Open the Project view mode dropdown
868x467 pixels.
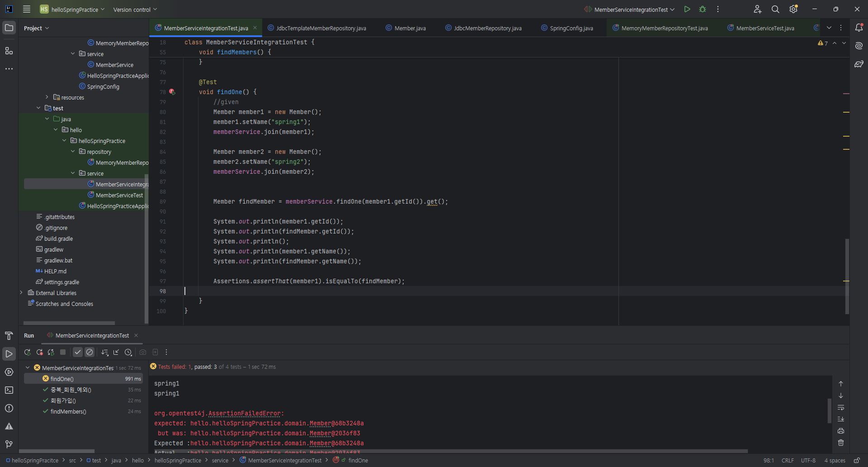pos(36,28)
